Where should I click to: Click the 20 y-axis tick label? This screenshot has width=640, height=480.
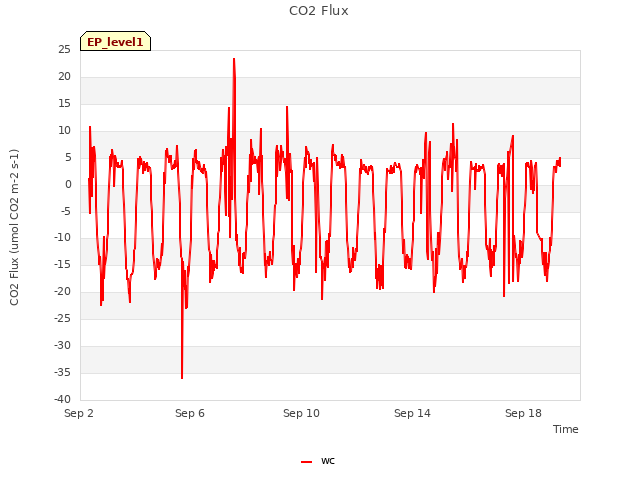64,77
